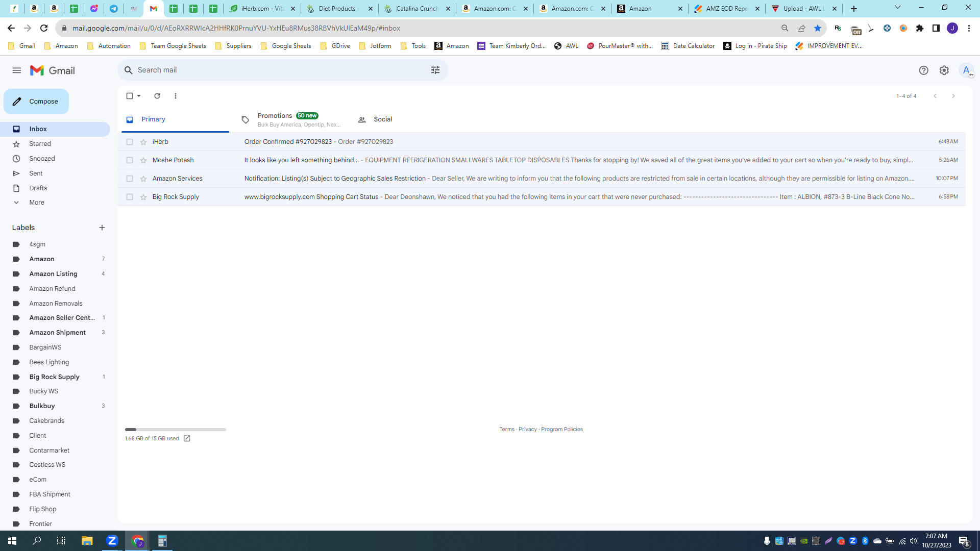The image size is (980, 551).
Task: Refresh the inbox list
Action: pyautogui.click(x=157, y=96)
